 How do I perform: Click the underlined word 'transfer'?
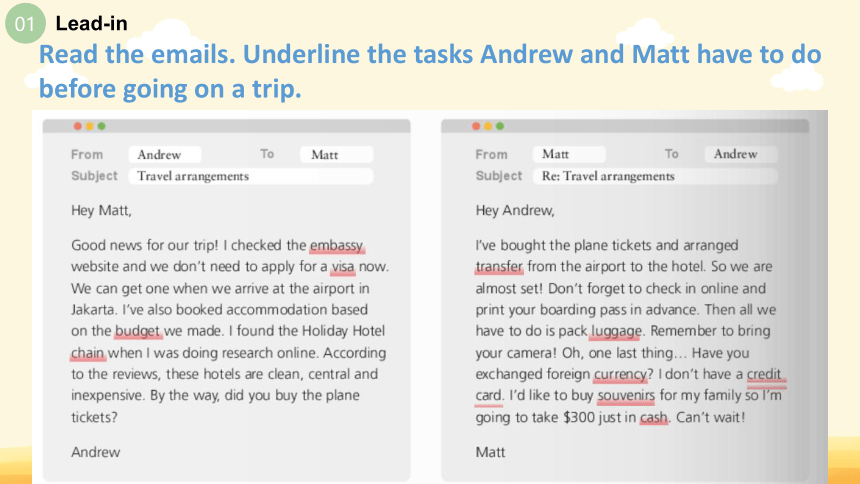coord(499,267)
